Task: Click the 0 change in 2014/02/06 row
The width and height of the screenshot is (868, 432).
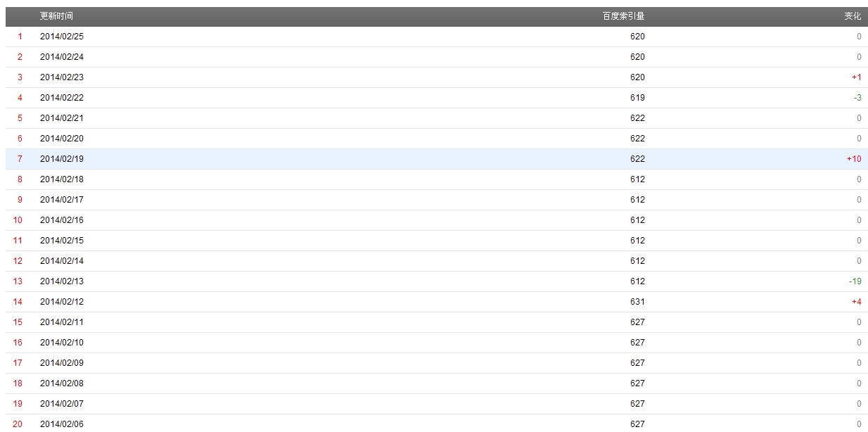Action: click(x=859, y=424)
